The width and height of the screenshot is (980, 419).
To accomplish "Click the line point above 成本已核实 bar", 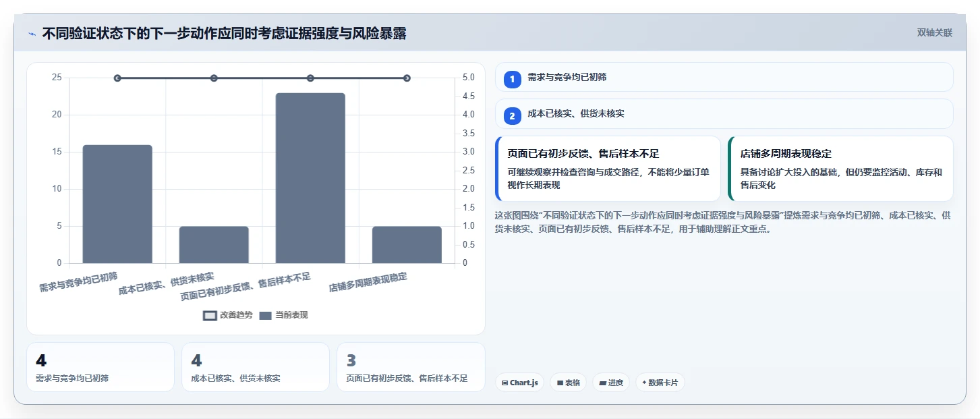I will [x=214, y=78].
